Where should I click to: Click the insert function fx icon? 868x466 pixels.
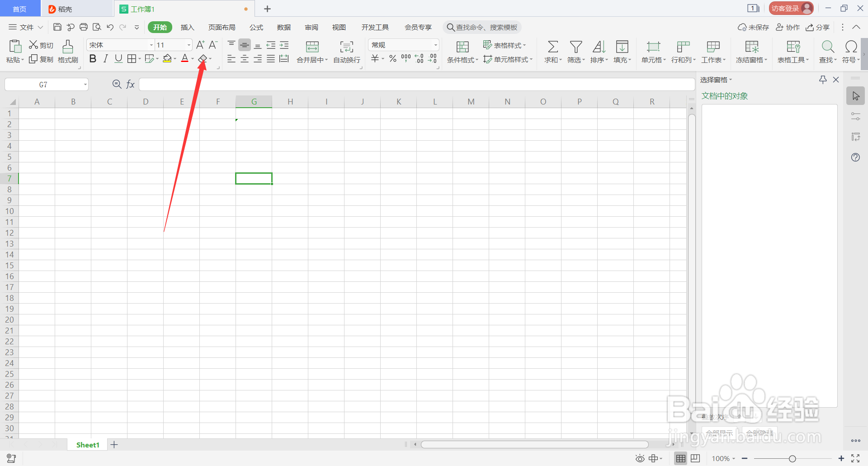(x=131, y=84)
